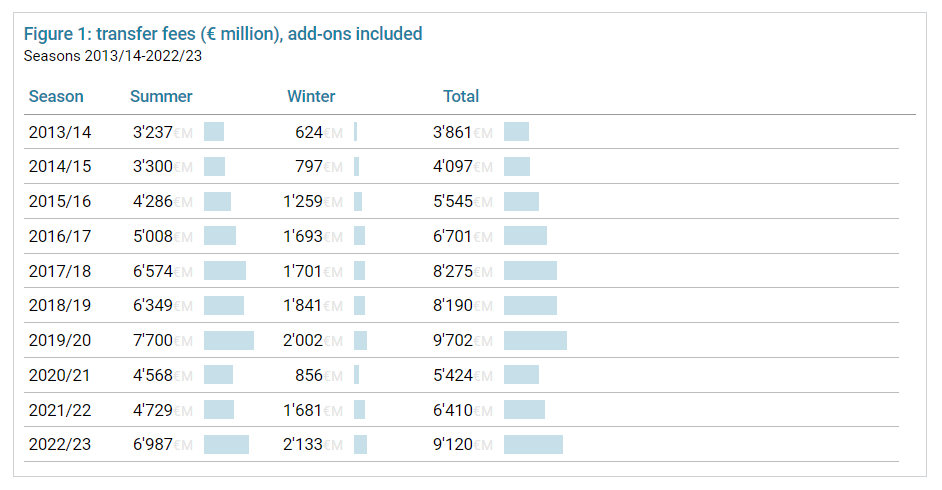Select the total value 9'702
The height and width of the screenshot is (490, 942).
[x=453, y=340]
